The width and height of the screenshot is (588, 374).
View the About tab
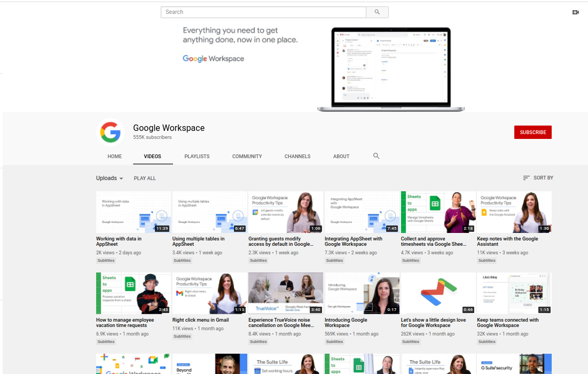click(x=341, y=157)
